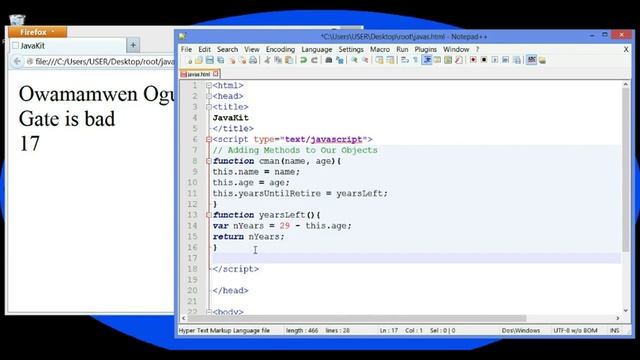Click the Save All toolbar icon
This screenshot has width=640, height=360.
pos(220,60)
